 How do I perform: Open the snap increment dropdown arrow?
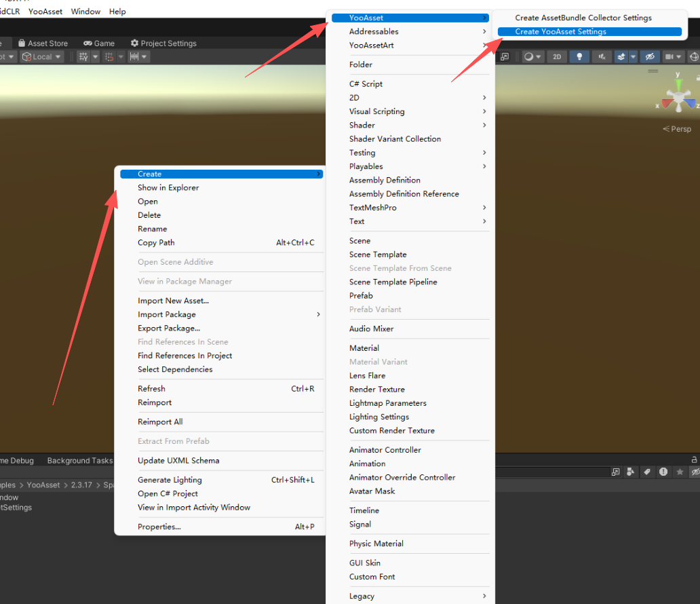(144, 57)
